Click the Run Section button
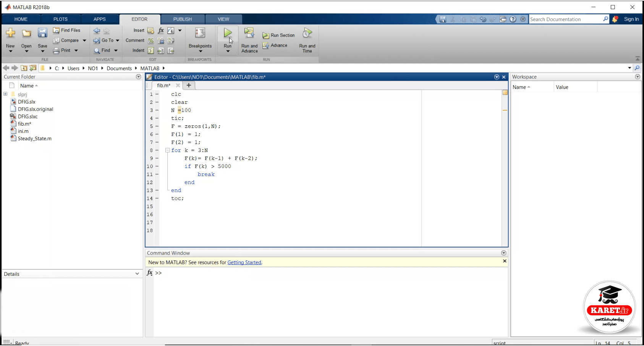This screenshot has width=644, height=346. [278, 35]
